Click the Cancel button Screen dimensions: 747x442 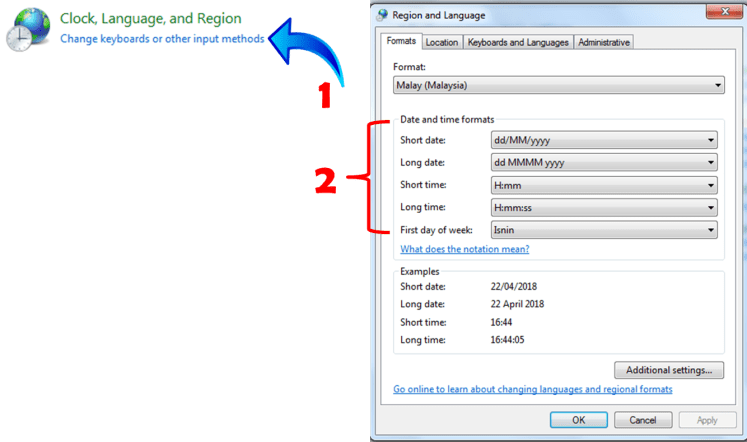(643, 420)
